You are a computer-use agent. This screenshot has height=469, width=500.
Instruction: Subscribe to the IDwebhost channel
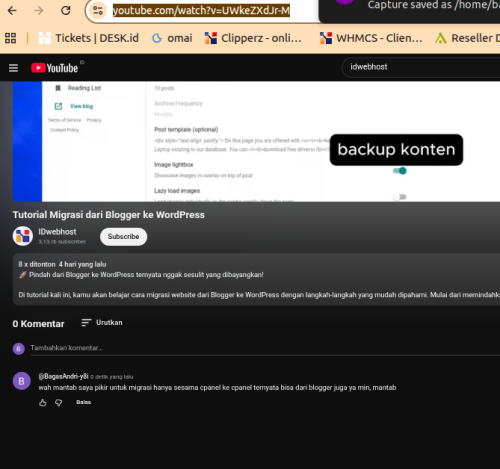(123, 237)
